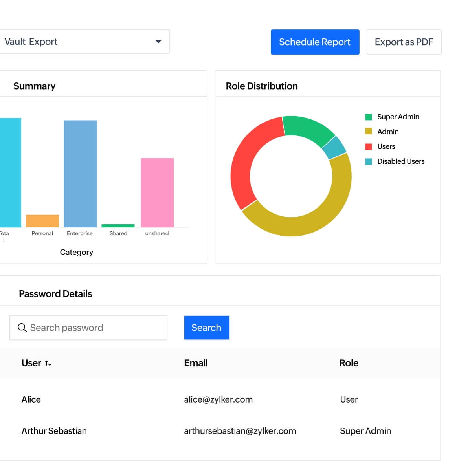Click the Schedule Report button
The image size is (459, 476).
pyautogui.click(x=315, y=42)
